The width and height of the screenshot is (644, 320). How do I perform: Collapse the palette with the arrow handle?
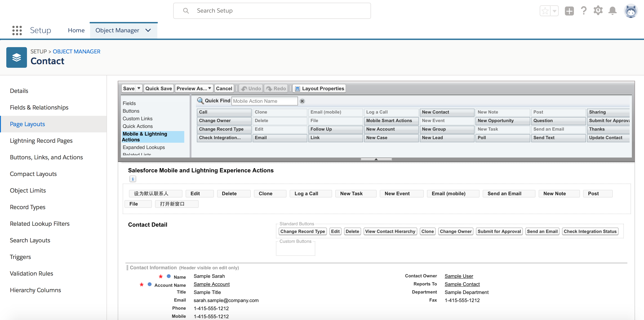click(376, 159)
